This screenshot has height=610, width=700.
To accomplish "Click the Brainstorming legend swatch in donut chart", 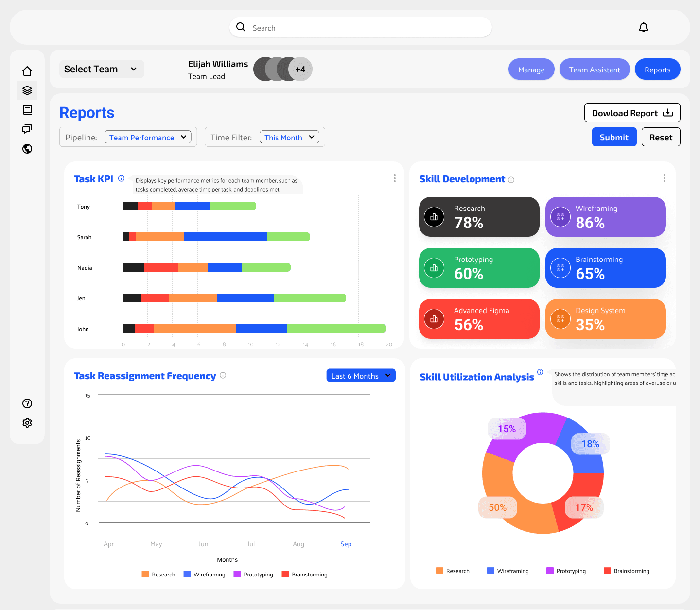I will click(607, 571).
